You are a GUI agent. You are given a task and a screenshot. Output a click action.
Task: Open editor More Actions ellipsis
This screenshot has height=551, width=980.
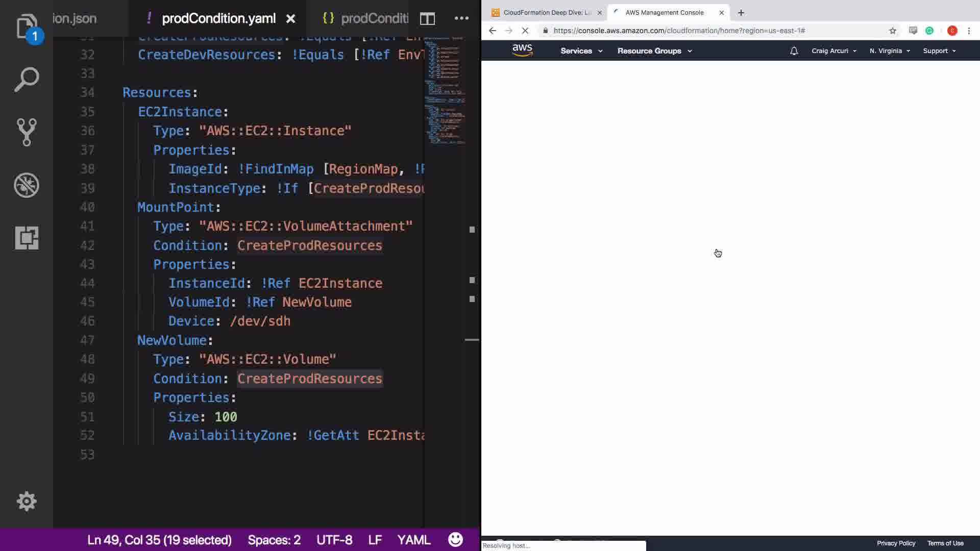tap(461, 18)
